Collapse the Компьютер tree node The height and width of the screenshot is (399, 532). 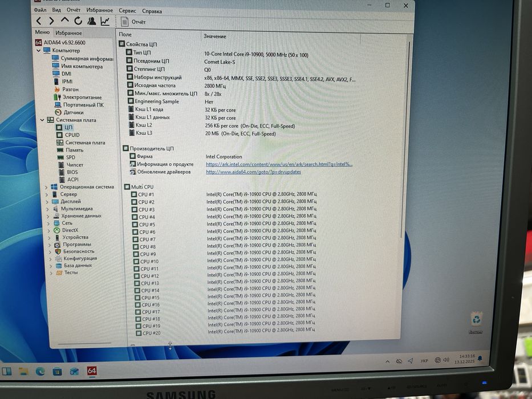39,51
